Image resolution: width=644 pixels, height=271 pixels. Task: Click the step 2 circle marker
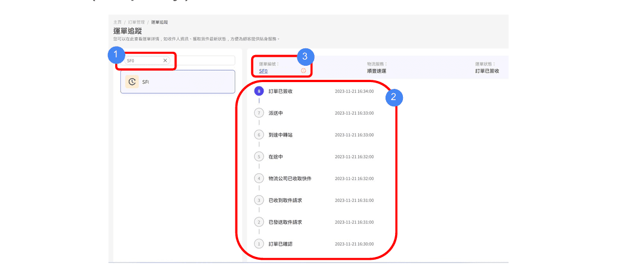point(258,222)
